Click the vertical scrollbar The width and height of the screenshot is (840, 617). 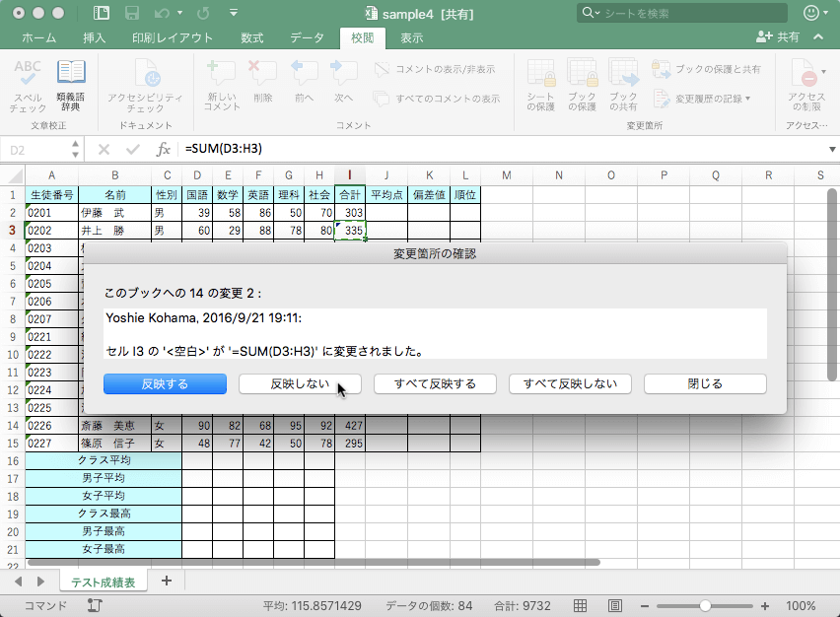click(x=831, y=285)
